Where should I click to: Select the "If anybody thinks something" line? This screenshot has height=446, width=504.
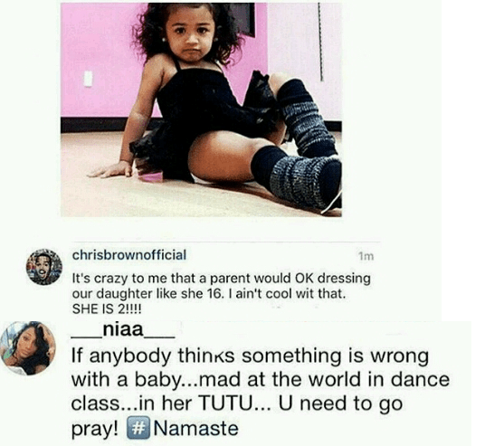[x=250, y=356]
